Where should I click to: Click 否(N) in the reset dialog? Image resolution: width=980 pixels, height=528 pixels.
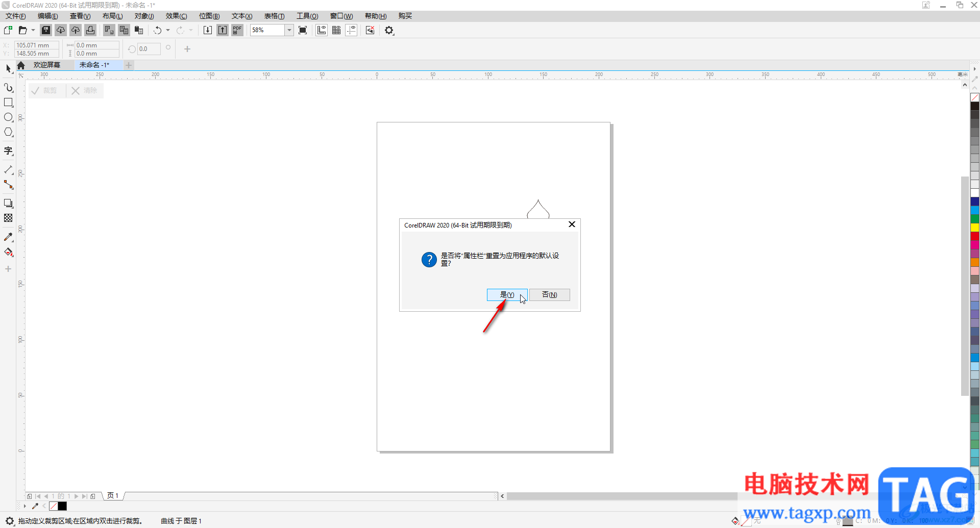(550, 295)
